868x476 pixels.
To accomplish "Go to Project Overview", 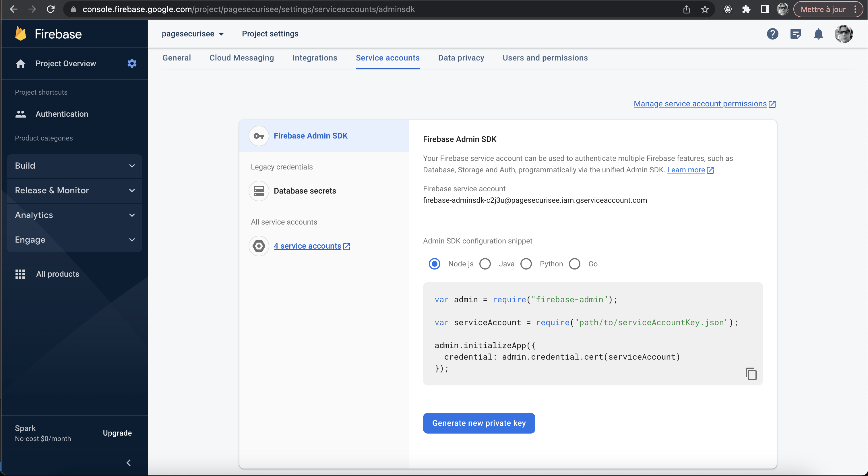I will point(66,64).
